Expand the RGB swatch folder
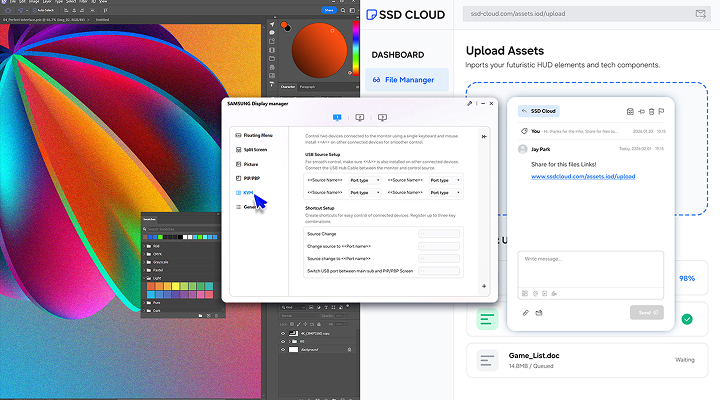This screenshot has height=400, width=720. coord(145,246)
